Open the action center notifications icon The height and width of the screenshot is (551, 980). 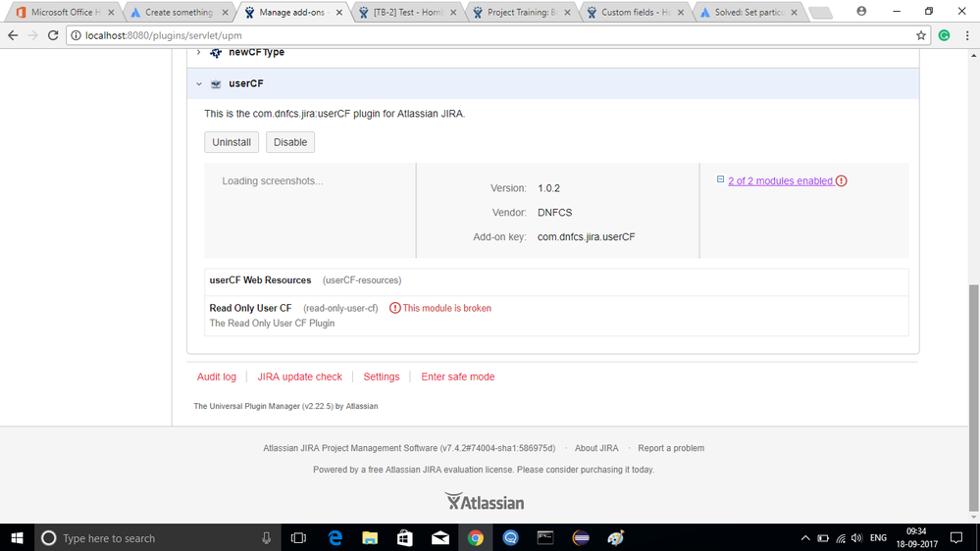(956, 538)
